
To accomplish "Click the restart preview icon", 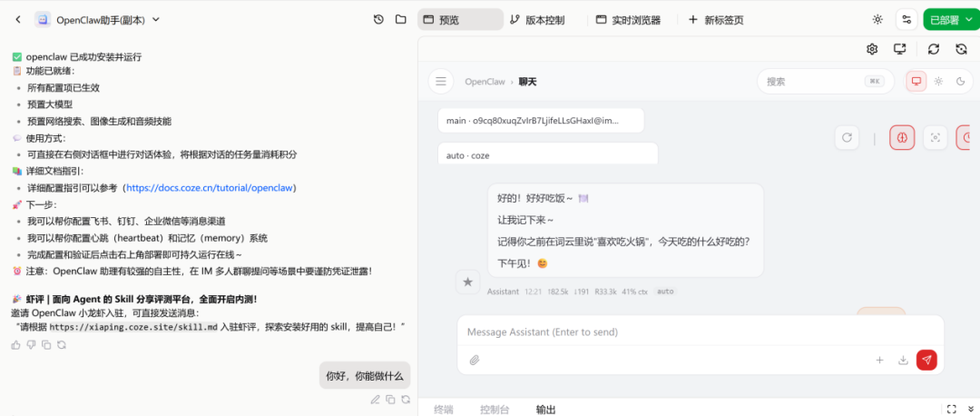I will click(961, 49).
